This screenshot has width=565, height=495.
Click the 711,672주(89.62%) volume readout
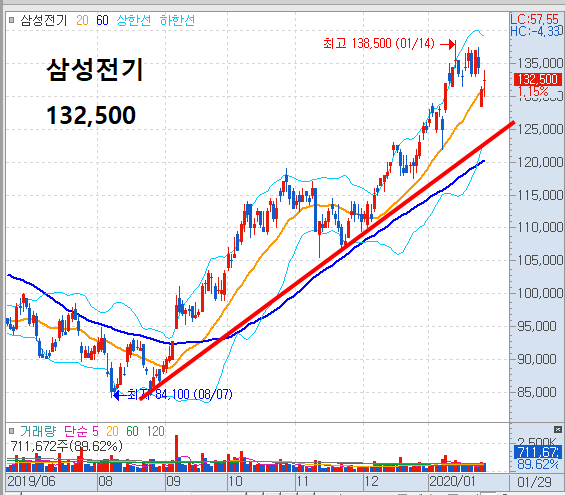[x=67, y=446]
